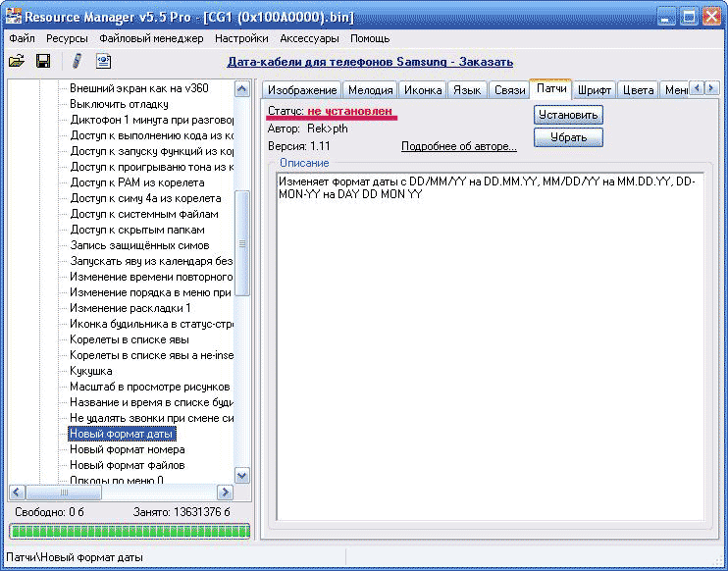The height and width of the screenshot is (571, 728).
Task: Click the tree list scroll down arrow
Action: point(242,476)
